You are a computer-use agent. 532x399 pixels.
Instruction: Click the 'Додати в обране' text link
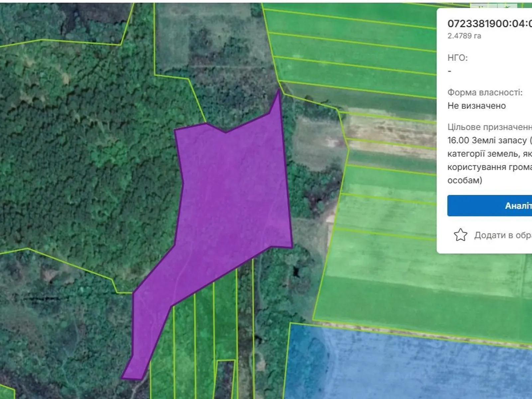[503, 235]
